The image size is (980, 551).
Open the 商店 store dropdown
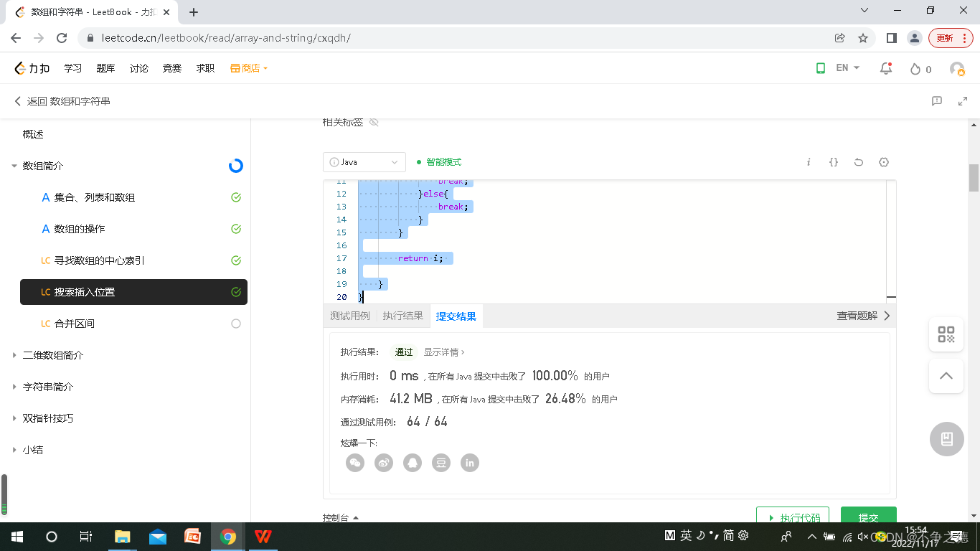pyautogui.click(x=249, y=68)
